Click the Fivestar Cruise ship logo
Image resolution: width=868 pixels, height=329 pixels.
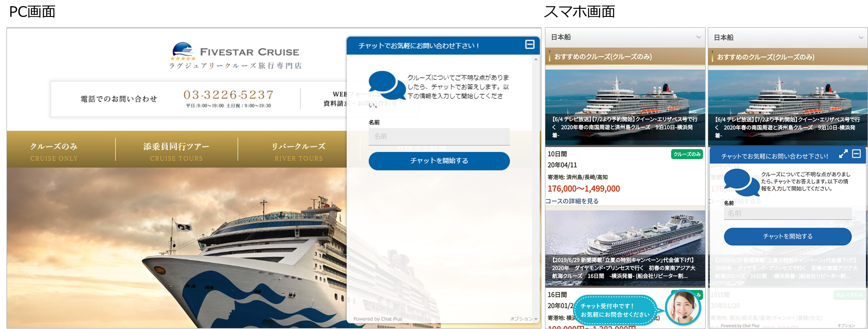(x=183, y=51)
